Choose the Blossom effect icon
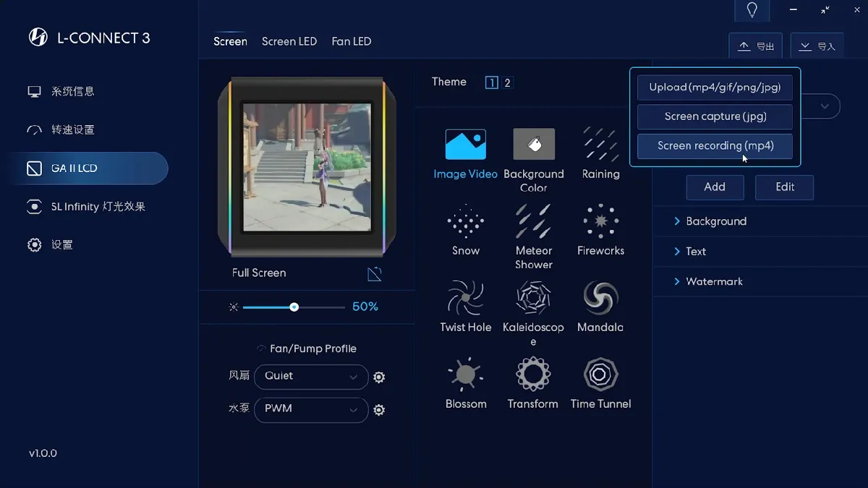The image size is (868, 488). click(x=466, y=374)
